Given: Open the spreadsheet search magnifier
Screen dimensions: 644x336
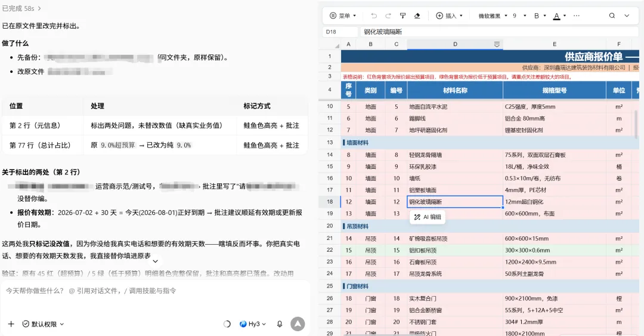Looking at the screenshot, I should click(612, 16).
